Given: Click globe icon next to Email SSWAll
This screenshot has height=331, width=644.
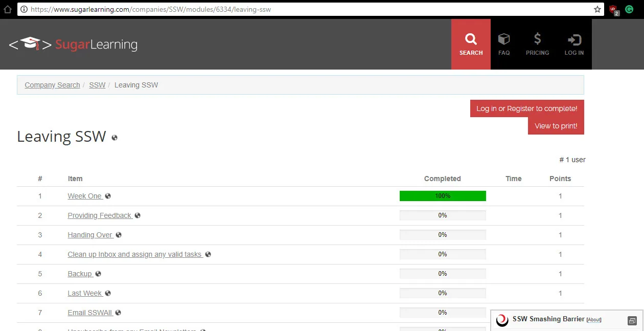Looking at the screenshot, I should (118, 313).
